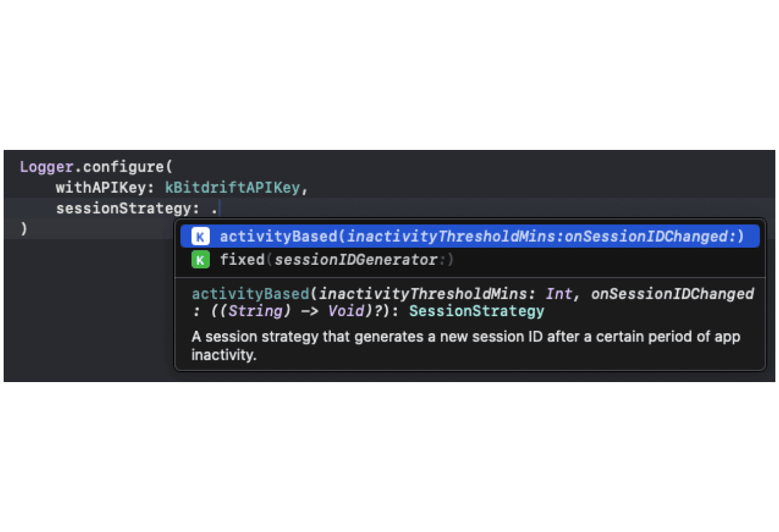The height and width of the screenshot is (532, 779).
Task: Click the kBitdriftAPIKey constant
Action: [x=234, y=187]
